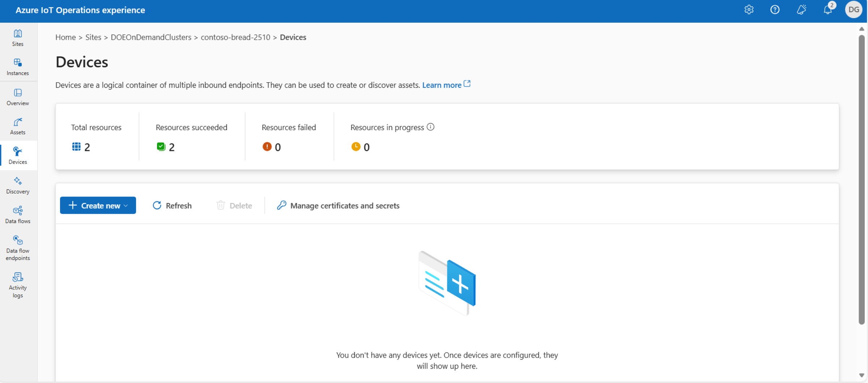Open Activity logs in the sidebar
This screenshot has width=868, height=383.
pyautogui.click(x=18, y=285)
